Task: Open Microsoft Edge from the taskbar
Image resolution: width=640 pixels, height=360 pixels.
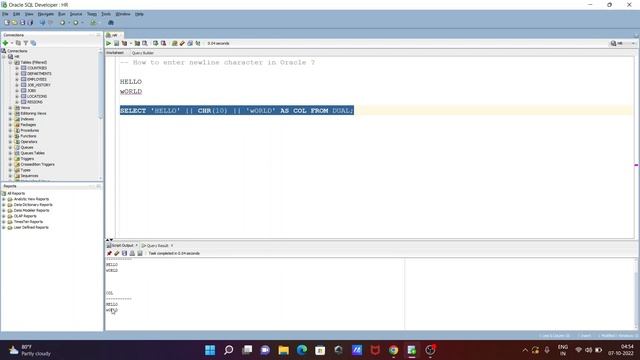Action: pyautogui.click(x=302, y=350)
